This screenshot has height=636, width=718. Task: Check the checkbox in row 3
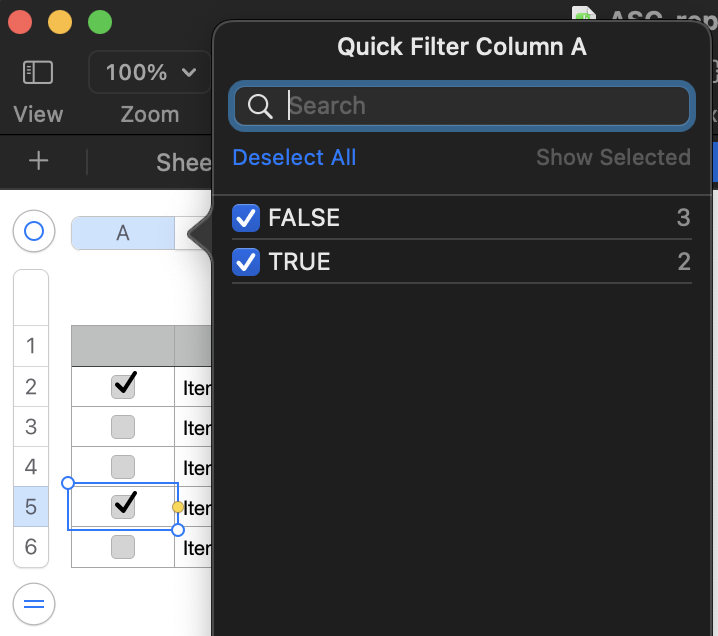pos(123,427)
